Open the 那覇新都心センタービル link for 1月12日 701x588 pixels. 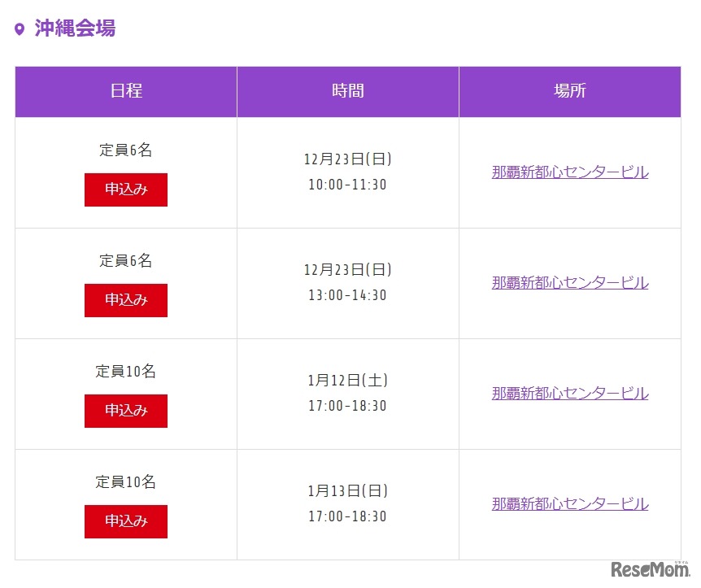(x=569, y=393)
